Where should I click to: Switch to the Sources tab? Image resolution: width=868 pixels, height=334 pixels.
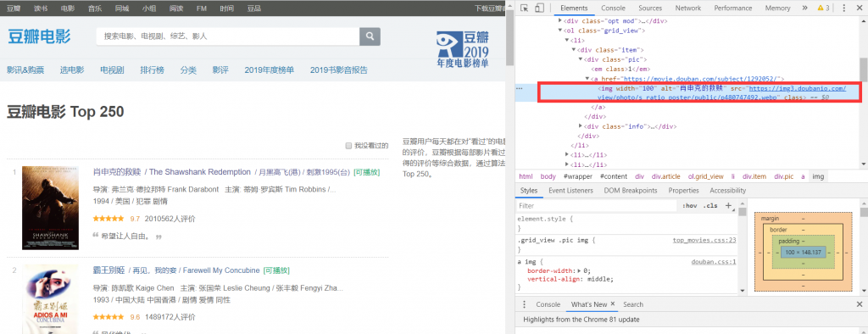pyautogui.click(x=650, y=8)
